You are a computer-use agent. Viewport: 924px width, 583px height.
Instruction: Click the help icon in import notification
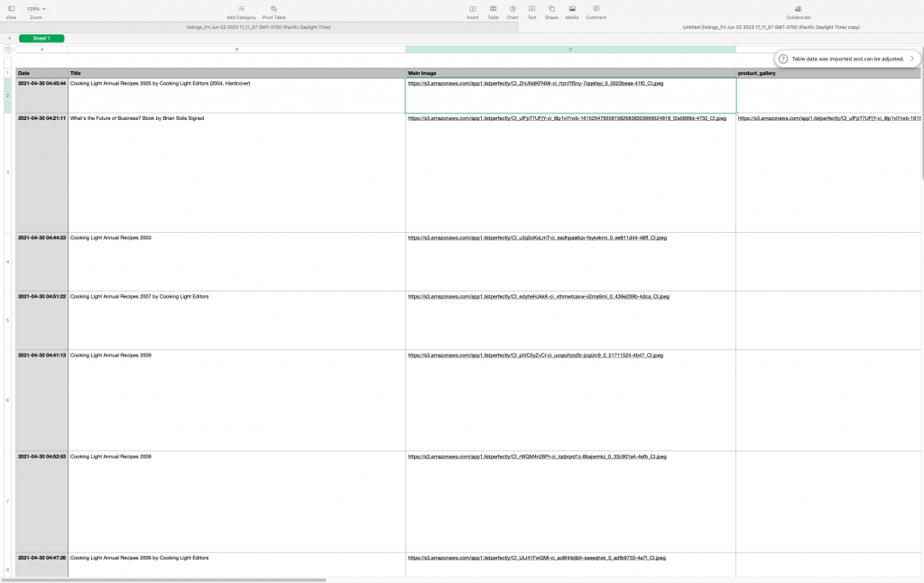click(x=783, y=59)
